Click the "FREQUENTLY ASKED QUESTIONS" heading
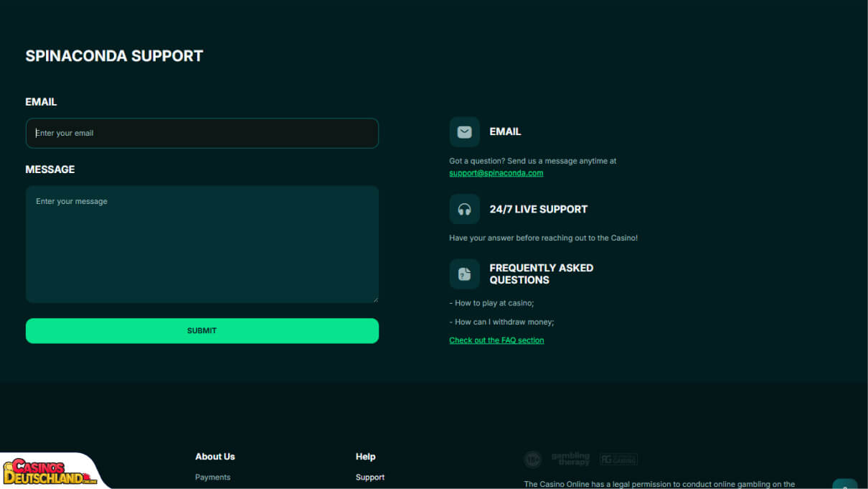The image size is (868, 489). [x=542, y=274]
